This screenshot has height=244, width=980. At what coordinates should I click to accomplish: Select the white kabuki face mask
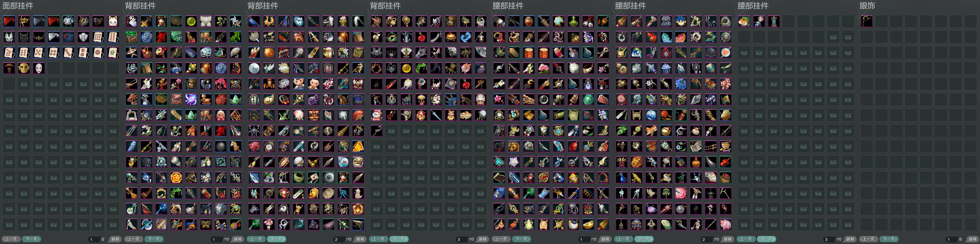[39, 68]
